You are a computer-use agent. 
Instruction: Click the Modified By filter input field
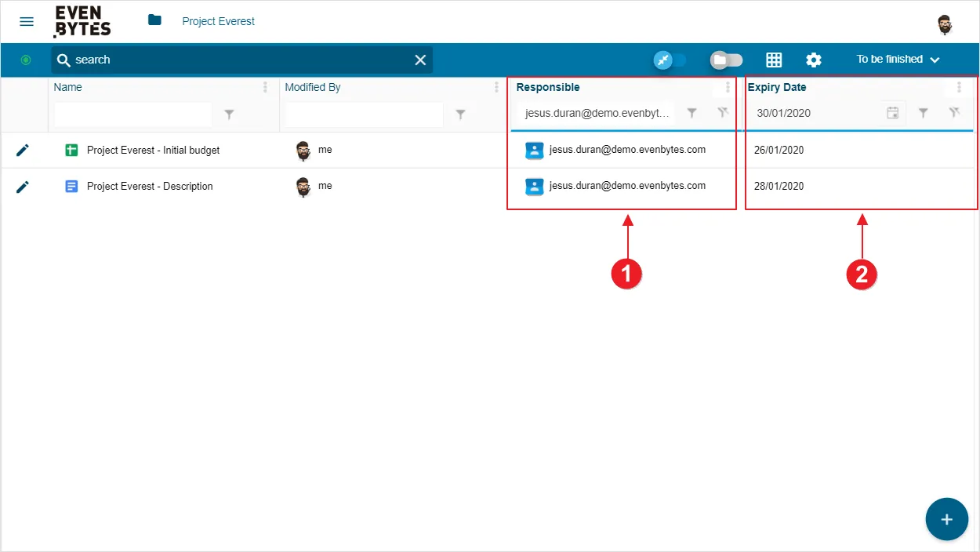[x=365, y=114]
